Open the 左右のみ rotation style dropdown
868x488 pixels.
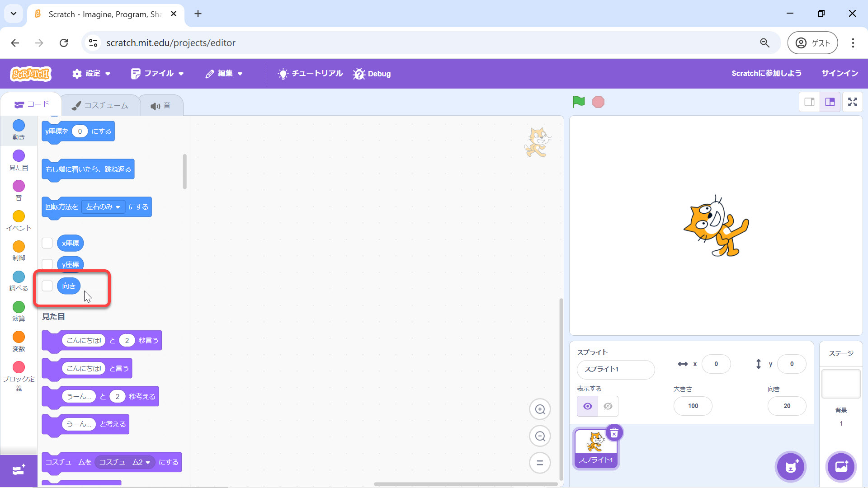click(x=103, y=207)
